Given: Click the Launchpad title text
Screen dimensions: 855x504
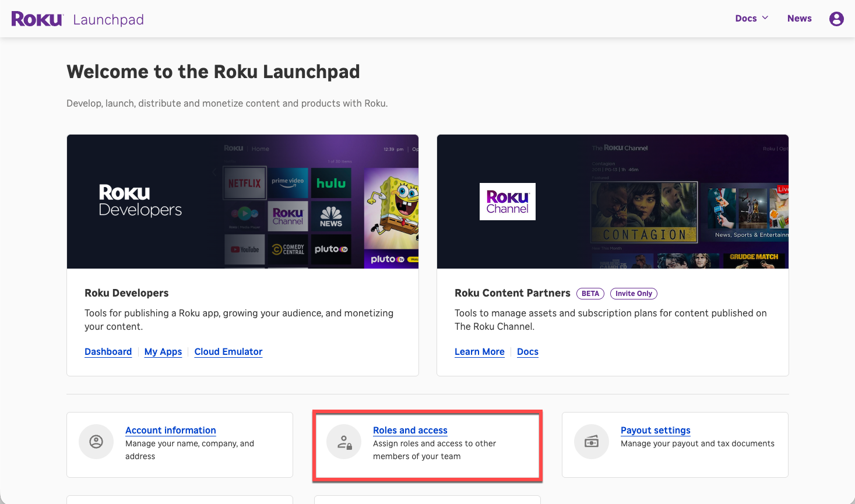Looking at the screenshot, I should 108,20.
